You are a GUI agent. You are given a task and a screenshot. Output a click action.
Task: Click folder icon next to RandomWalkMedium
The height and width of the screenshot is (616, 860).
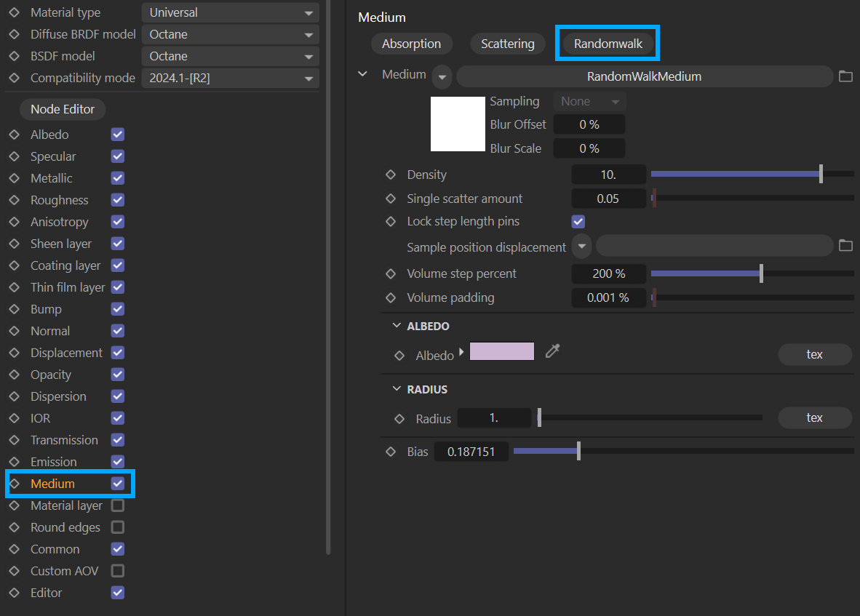coord(845,76)
